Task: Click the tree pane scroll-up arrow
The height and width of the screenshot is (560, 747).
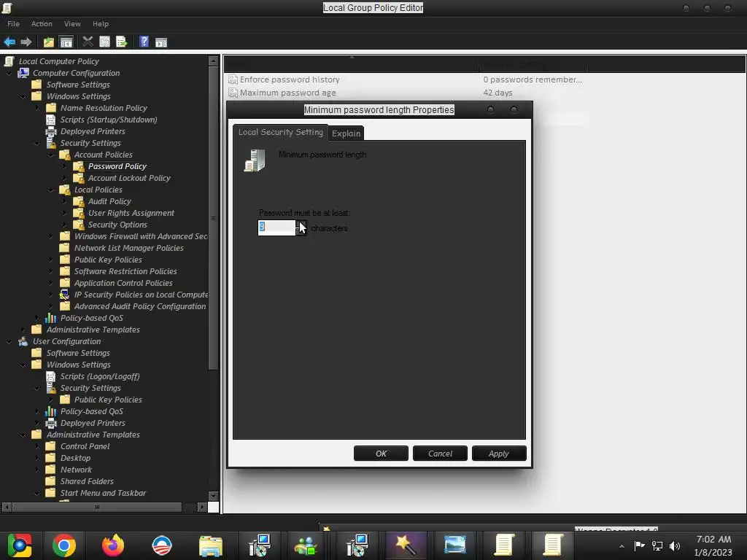Action: point(214,61)
